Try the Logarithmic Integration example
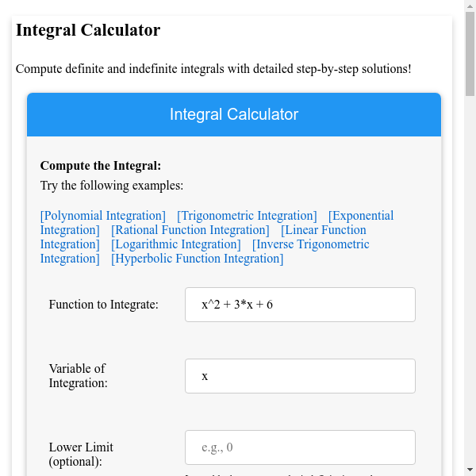This screenshot has height=476, width=476. pos(176,244)
